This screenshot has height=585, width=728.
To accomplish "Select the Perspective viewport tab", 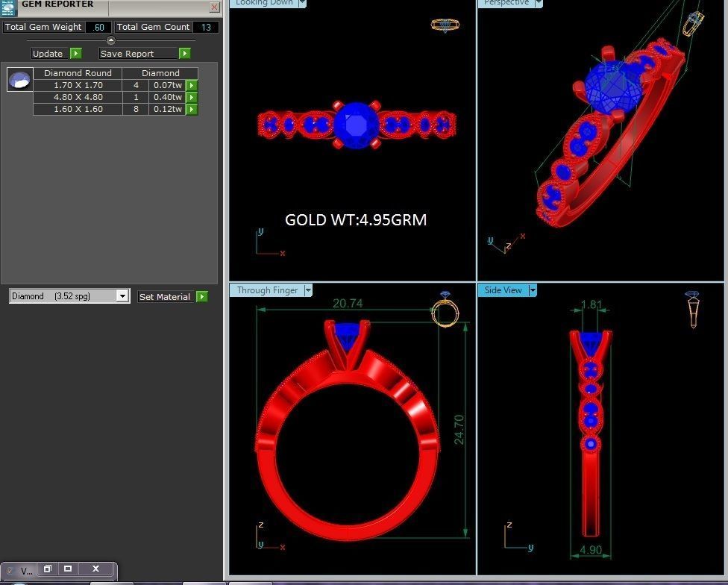I will (x=506, y=3).
